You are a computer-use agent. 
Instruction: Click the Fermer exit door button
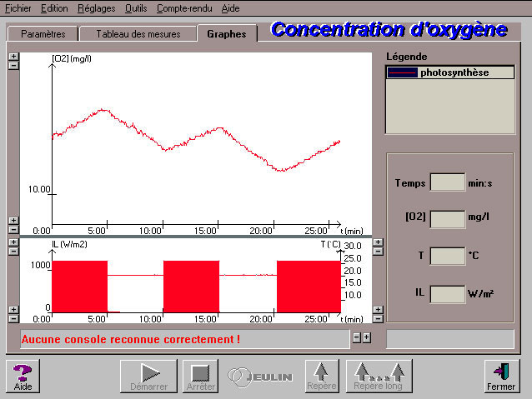(x=501, y=376)
